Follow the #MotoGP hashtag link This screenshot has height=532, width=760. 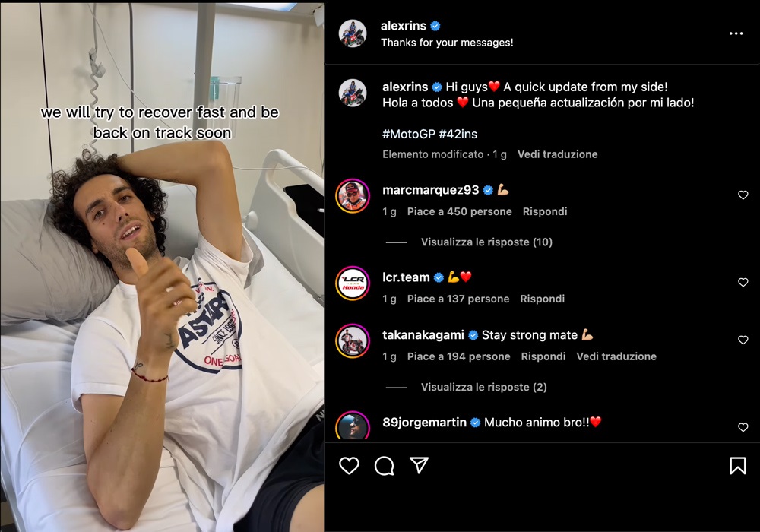tap(409, 134)
